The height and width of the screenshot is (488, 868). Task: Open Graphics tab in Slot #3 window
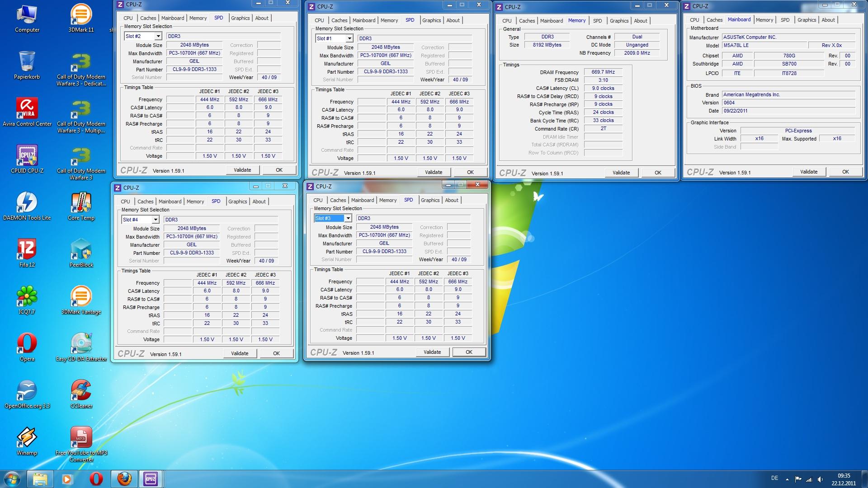(x=430, y=200)
